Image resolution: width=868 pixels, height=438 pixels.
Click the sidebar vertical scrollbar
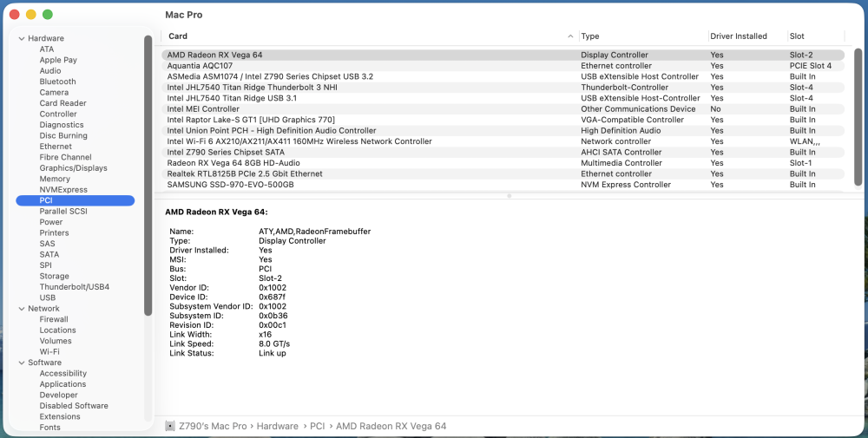(148, 175)
